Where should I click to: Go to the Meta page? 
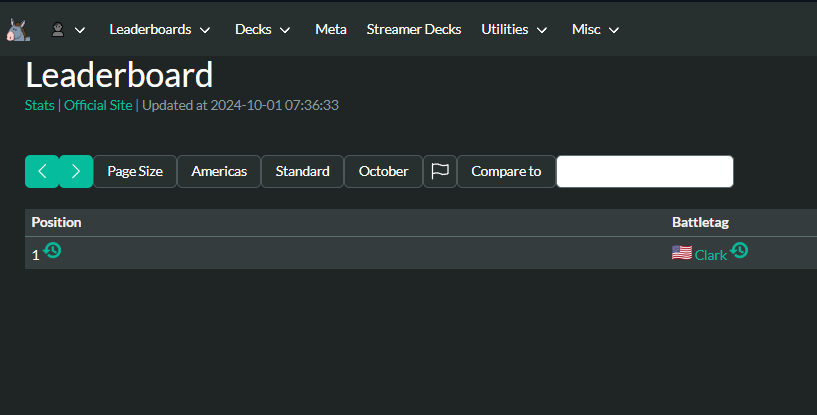click(331, 30)
